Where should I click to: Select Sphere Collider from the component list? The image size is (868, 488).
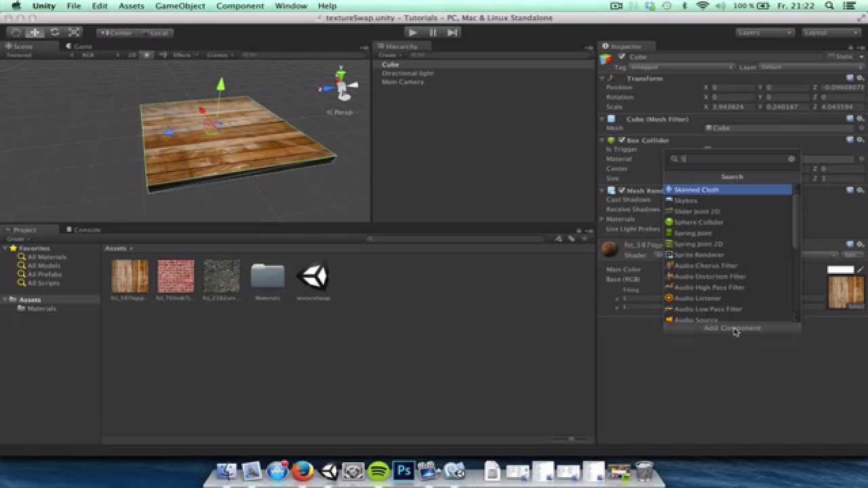point(697,222)
